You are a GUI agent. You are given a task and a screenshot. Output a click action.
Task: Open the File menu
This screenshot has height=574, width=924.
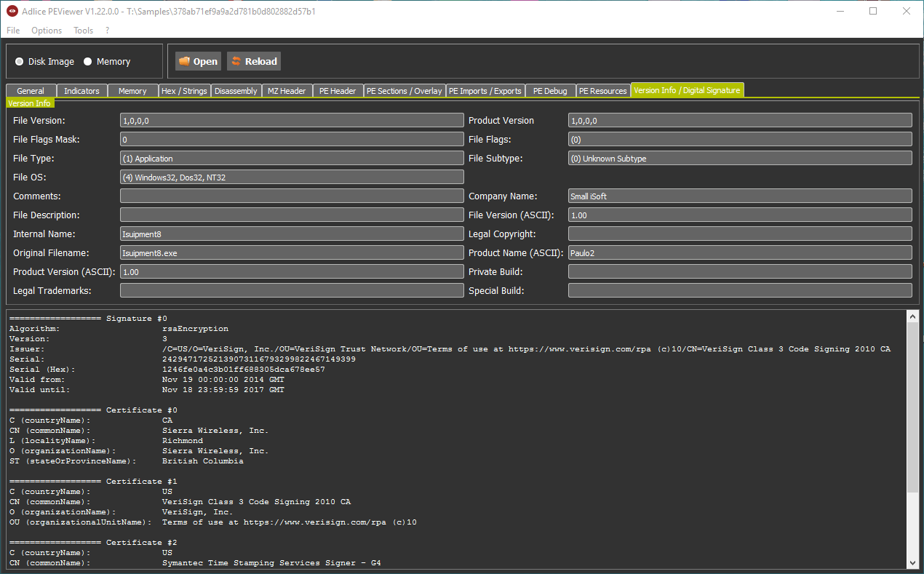pyautogui.click(x=13, y=31)
